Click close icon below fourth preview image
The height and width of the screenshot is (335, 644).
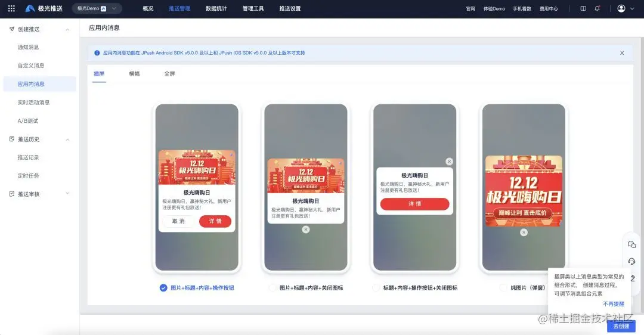pos(524,232)
